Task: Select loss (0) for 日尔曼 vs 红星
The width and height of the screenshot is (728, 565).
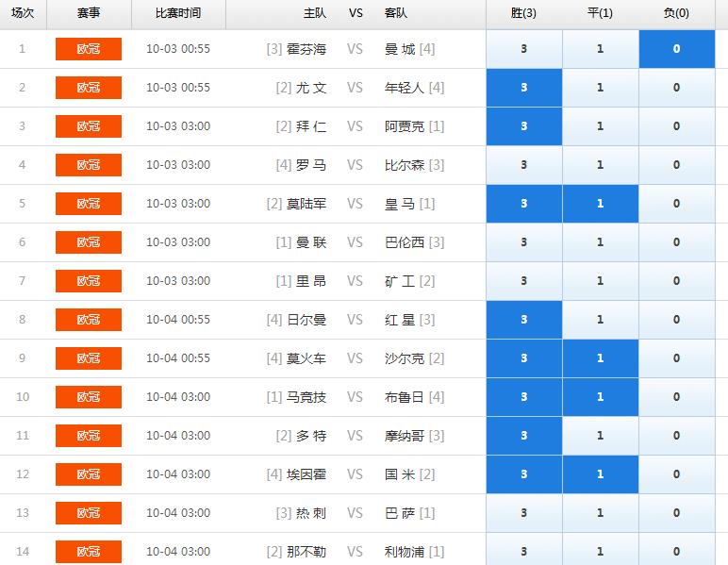Action: click(x=677, y=320)
